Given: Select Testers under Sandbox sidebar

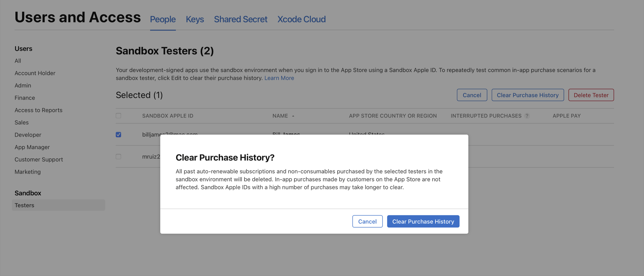Looking at the screenshot, I should coord(25,205).
